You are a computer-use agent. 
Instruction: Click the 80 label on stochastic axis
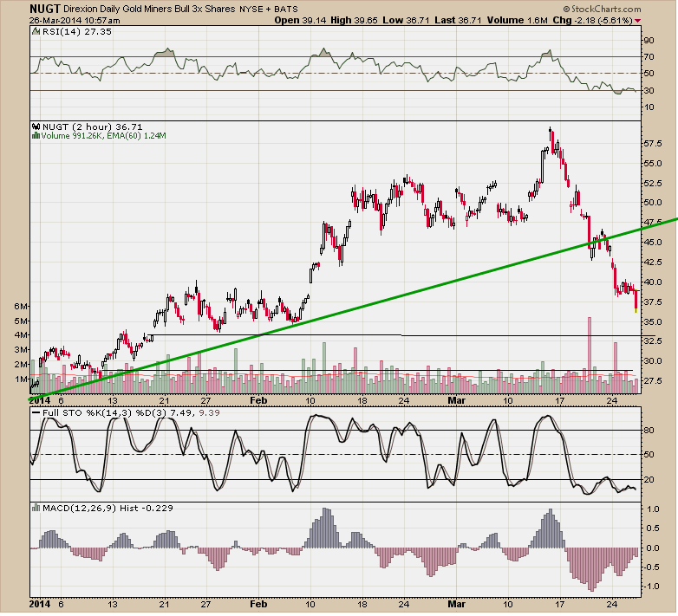tap(649, 431)
